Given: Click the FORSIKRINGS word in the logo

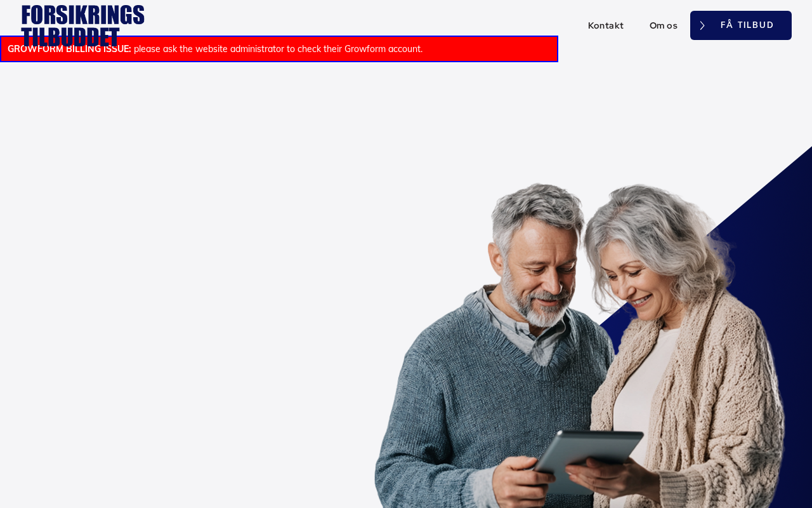Looking at the screenshot, I should [x=82, y=15].
